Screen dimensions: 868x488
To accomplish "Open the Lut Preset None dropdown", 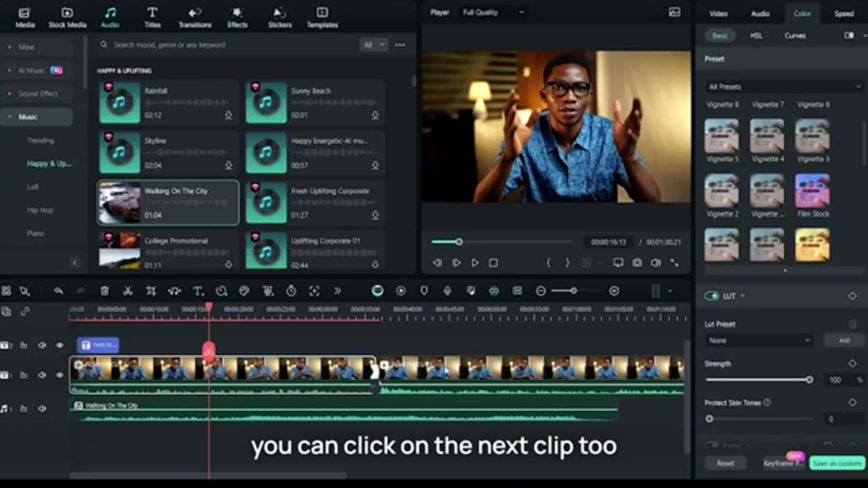I will click(x=758, y=340).
